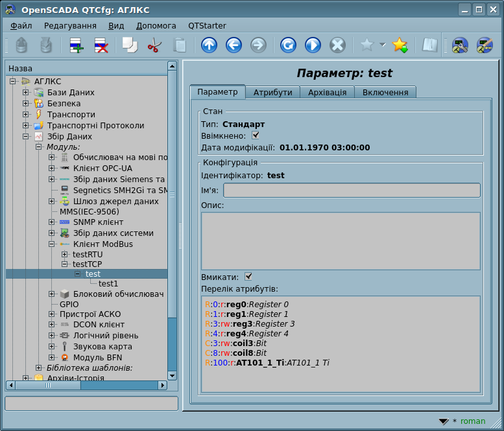Open the favorites star dropdown arrow
The height and width of the screenshot is (431, 504).
(382, 45)
